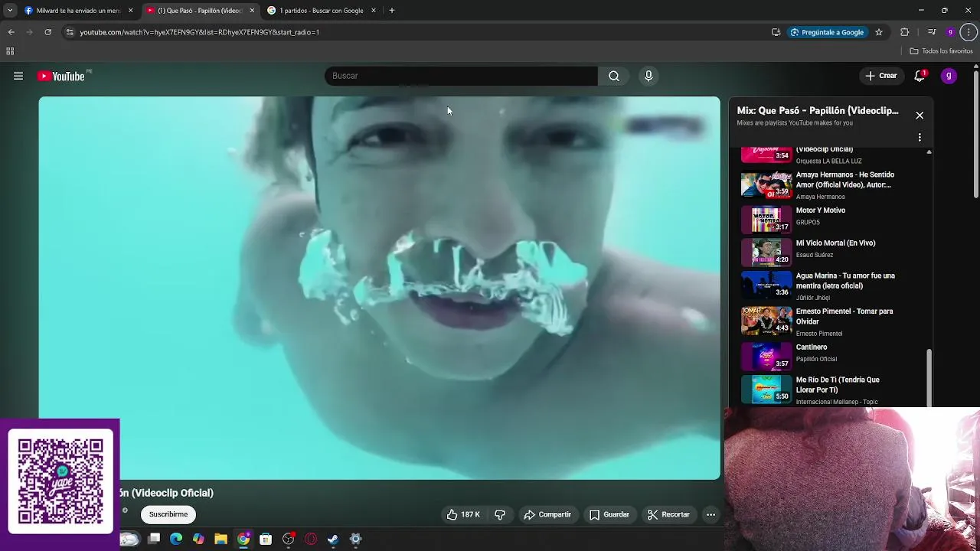980x551 pixels.
Task: Open Chrome extensions puzzle icon
Action: tap(905, 32)
